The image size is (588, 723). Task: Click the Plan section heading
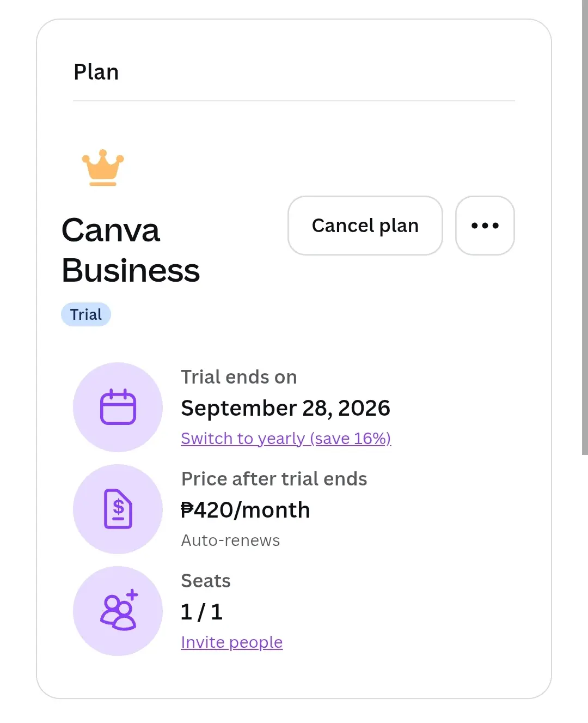pyautogui.click(x=96, y=72)
